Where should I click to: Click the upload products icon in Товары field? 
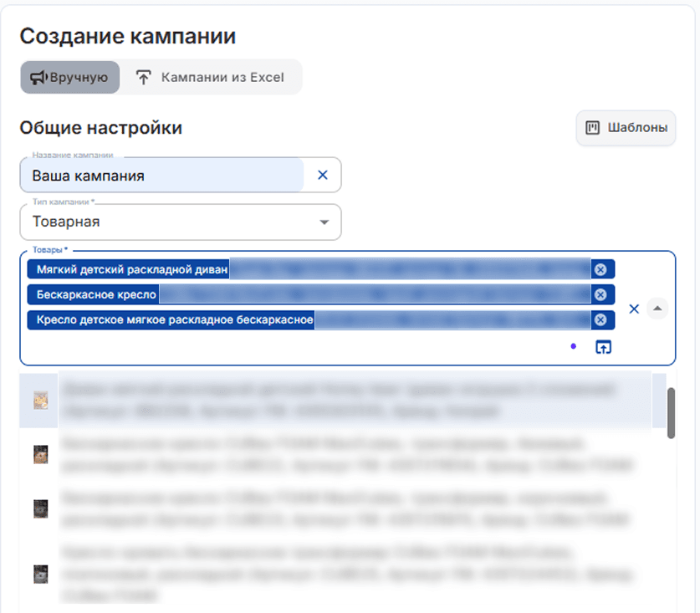point(604,347)
